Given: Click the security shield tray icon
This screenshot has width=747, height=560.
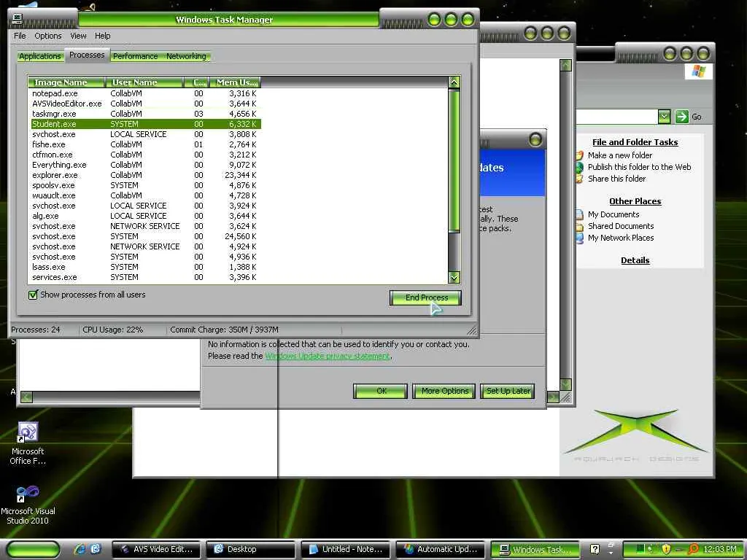Looking at the screenshot, I should [x=666, y=549].
